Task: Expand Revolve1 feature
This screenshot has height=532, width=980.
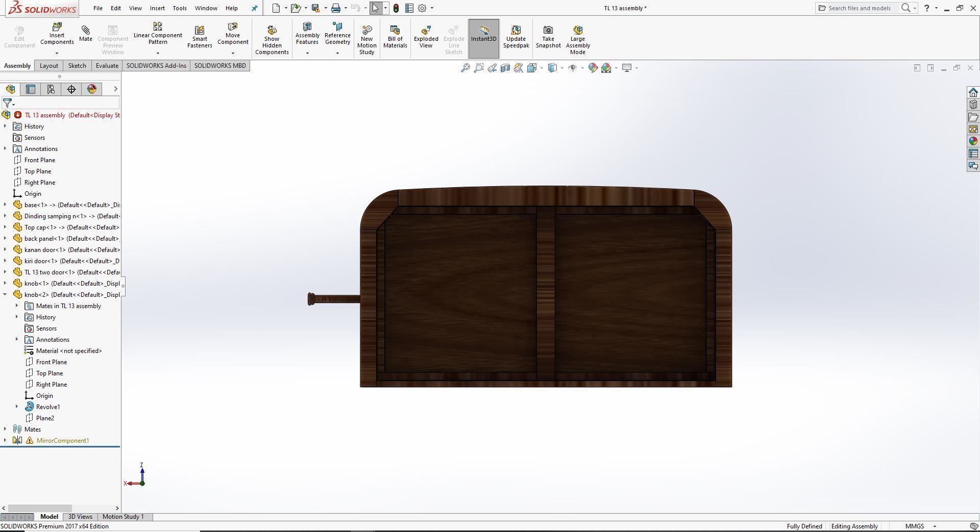Action: tap(17, 407)
